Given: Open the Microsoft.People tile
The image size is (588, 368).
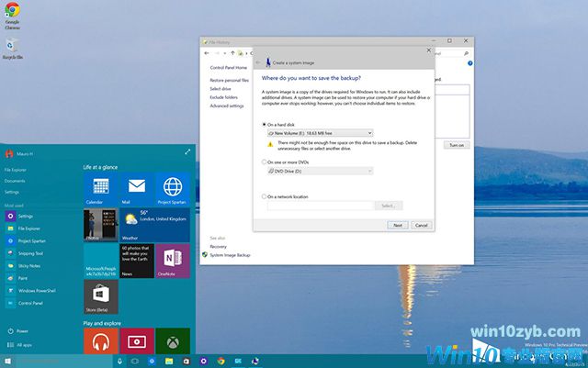Looking at the screenshot, I should point(100,261).
